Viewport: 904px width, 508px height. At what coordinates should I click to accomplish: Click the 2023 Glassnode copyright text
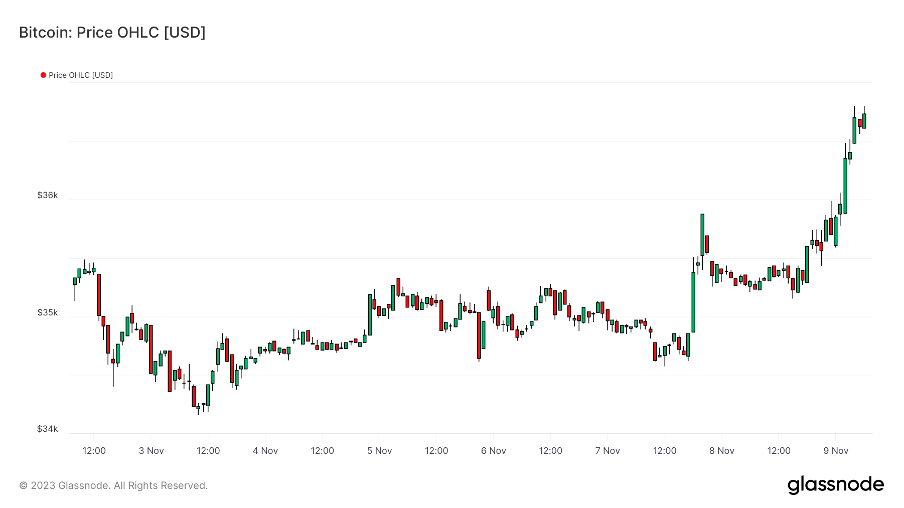point(113,486)
